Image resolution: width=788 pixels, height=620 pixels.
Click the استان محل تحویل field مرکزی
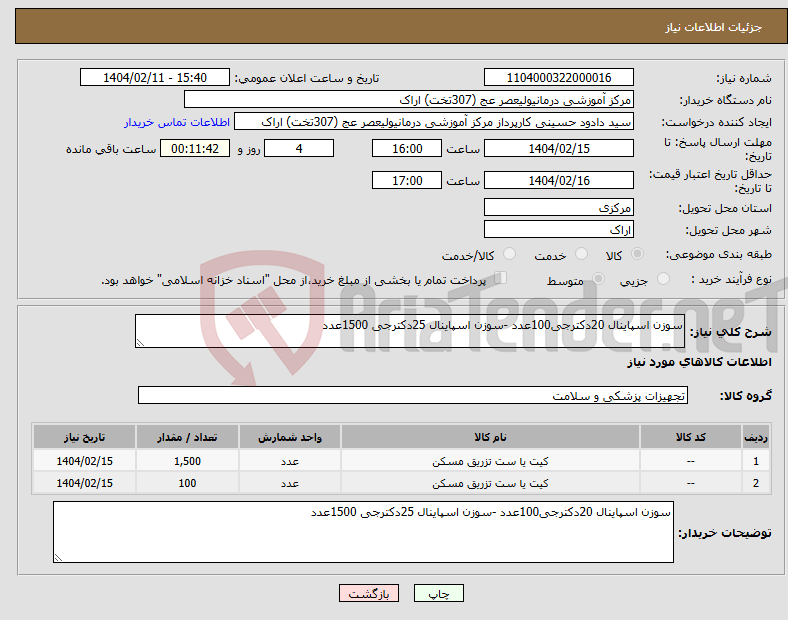pos(558,207)
